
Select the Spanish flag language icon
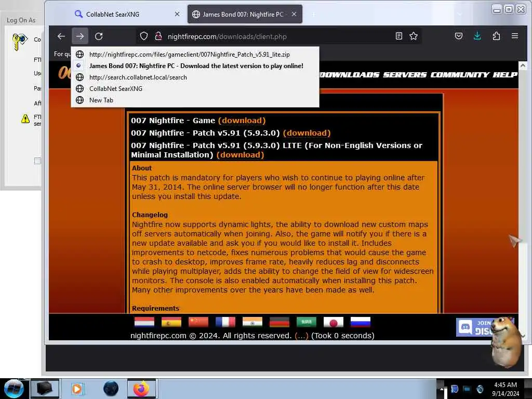pos(171,322)
